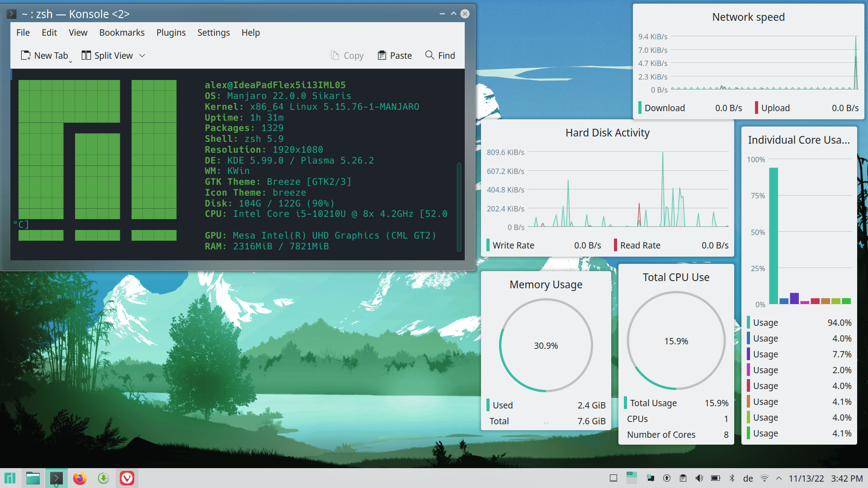
Task: Click the Total CPU Use 15.9% pie chart
Action: pyautogui.click(x=676, y=341)
